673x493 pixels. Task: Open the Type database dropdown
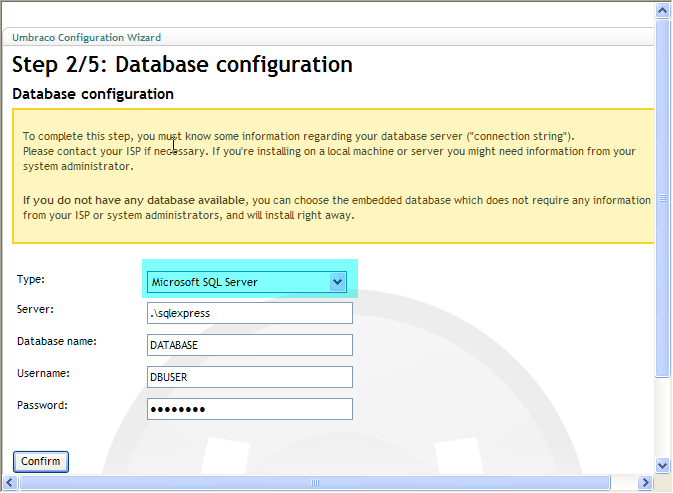point(247,282)
